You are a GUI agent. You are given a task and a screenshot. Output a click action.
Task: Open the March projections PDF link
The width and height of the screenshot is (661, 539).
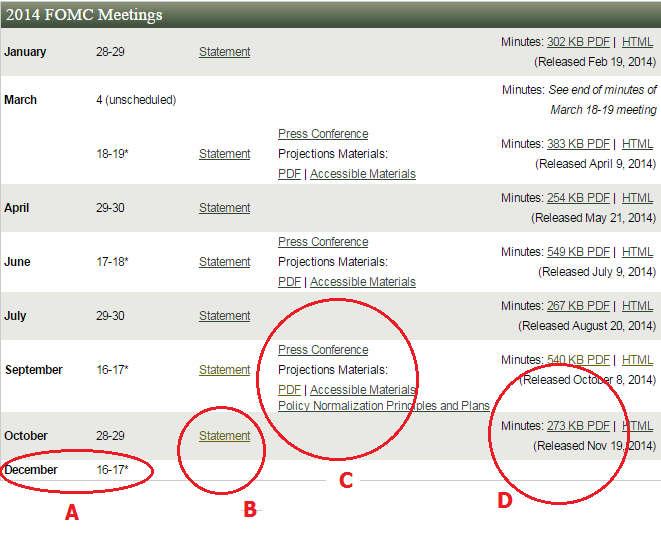[x=289, y=174]
